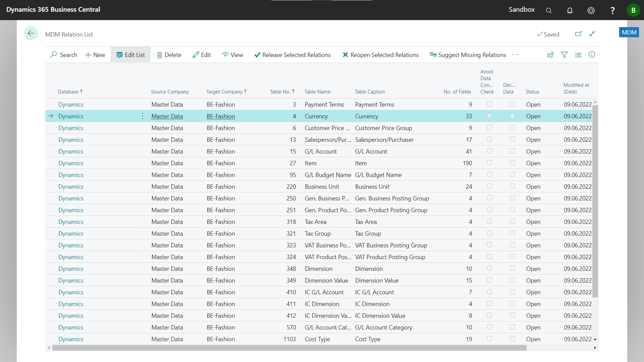Viewport: 644px width, 362px height.
Task: Toggle Dec. Data checkbox for Tax Area
Action: tap(512, 221)
